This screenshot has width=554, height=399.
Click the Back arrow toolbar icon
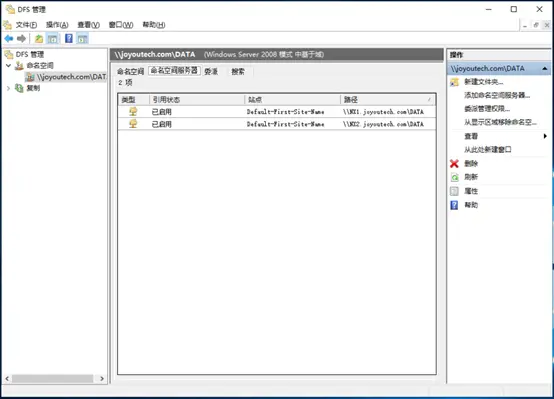9,39
